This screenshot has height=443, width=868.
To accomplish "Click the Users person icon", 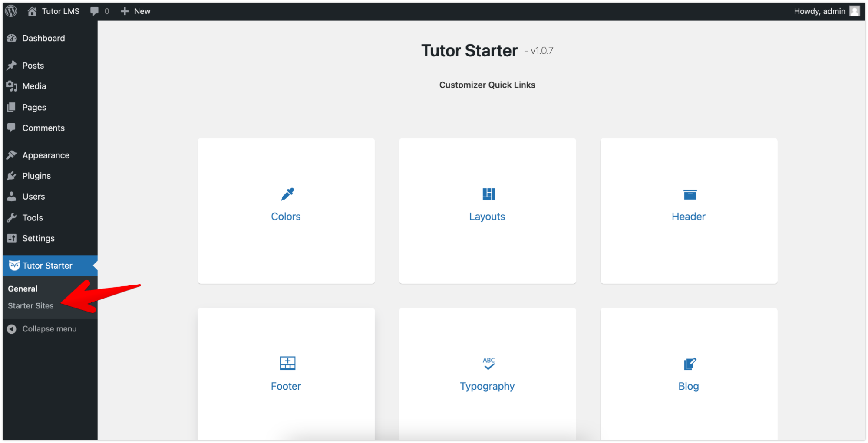I will [12, 197].
